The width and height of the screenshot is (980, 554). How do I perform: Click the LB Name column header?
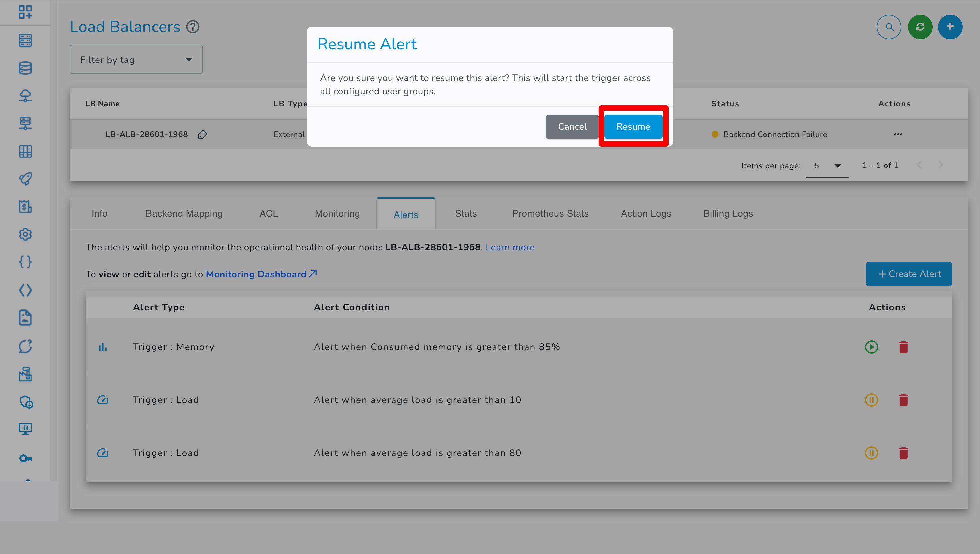click(102, 104)
